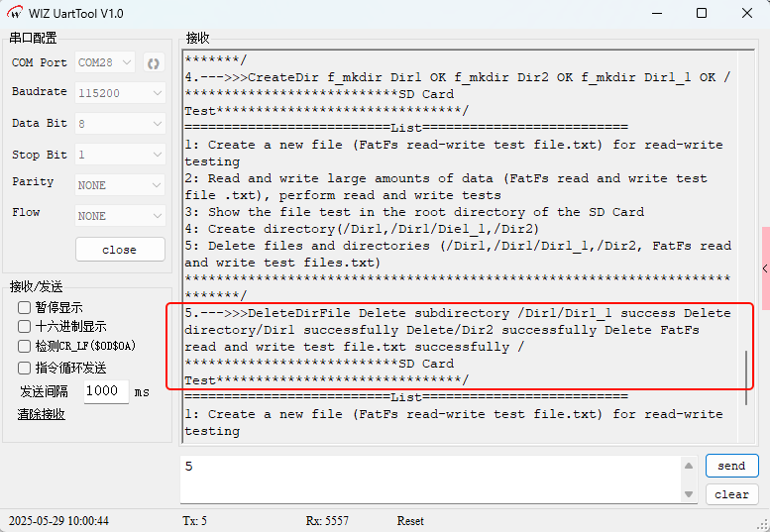Click the COM port refresh icon
The image size is (770, 532).
[154, 63]
